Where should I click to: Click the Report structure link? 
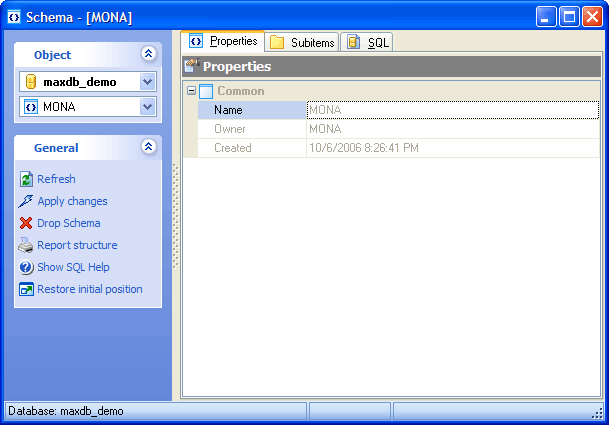[x=77, y=245]
